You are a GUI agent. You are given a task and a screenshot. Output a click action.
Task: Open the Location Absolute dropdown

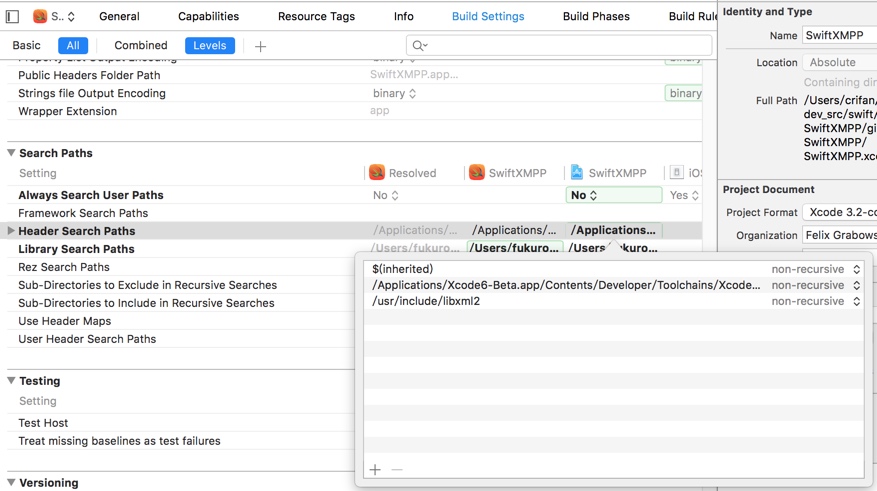point(839,62)
